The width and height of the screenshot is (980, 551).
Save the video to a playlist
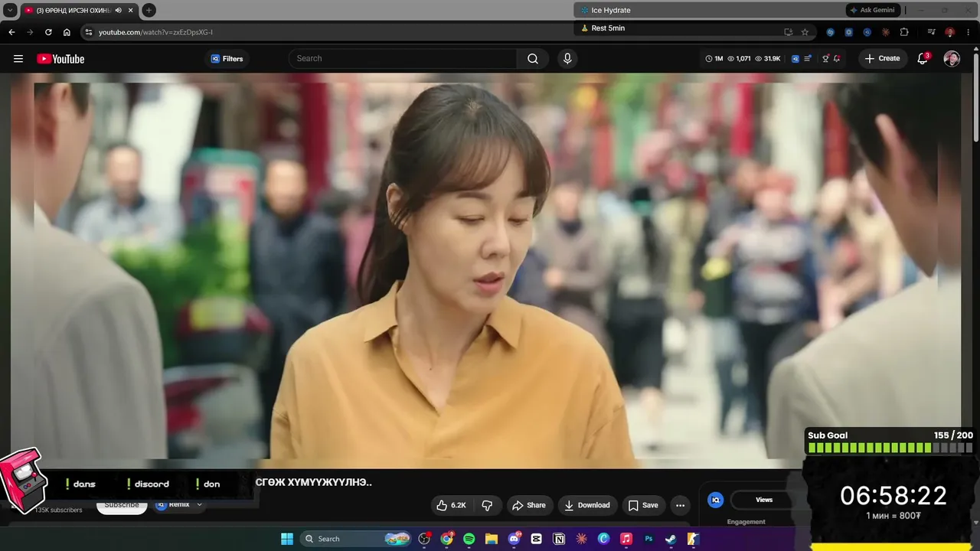(643, 505)
